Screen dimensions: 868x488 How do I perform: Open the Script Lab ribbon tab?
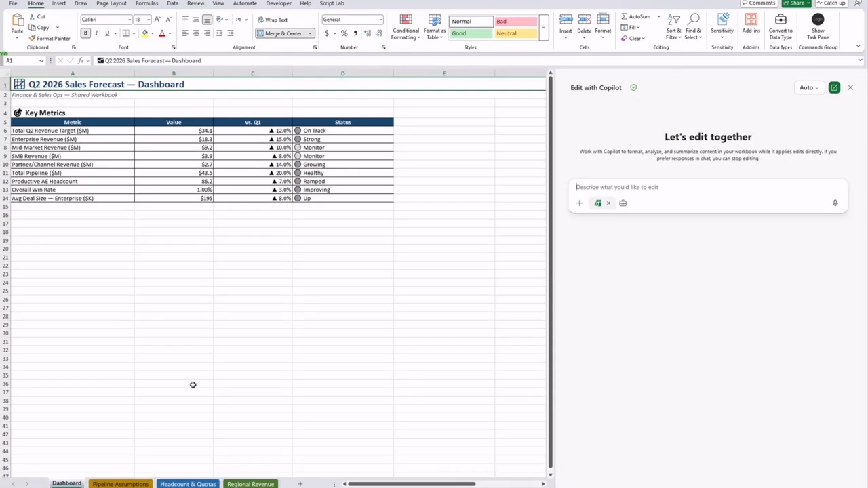(332, 3)
